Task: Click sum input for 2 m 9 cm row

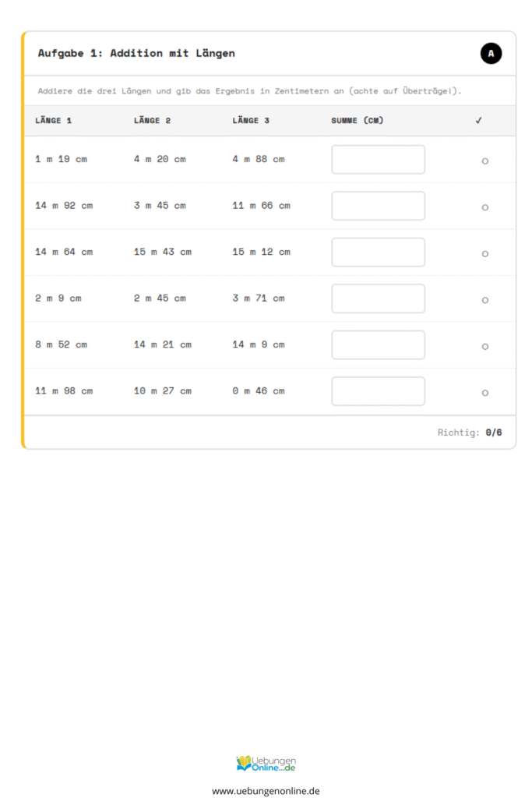Action: point(378,298)
